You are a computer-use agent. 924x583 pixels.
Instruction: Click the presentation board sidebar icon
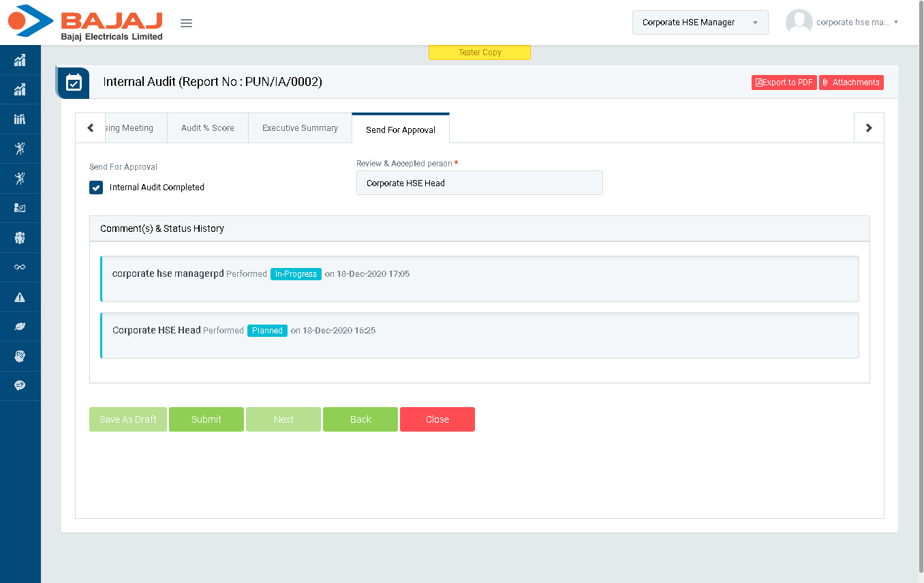click(20, 208)
